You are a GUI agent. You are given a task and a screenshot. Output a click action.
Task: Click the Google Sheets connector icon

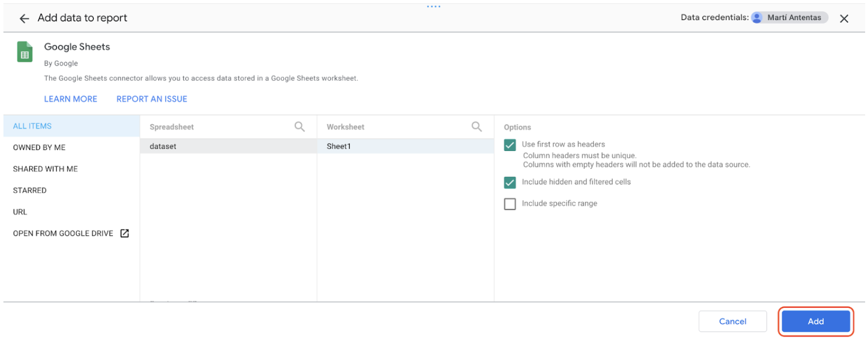point(25,51)
